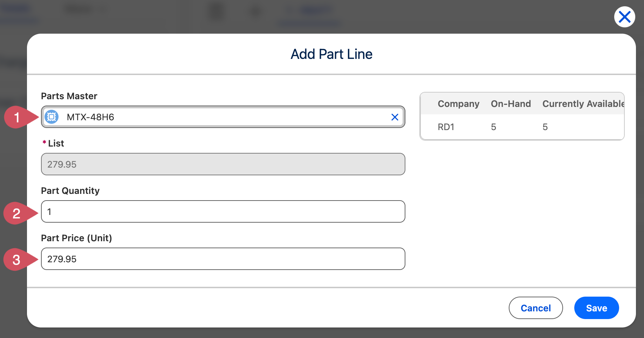
Task: Click the Parts Master lookup field
Action: click(x=223, y=117)
